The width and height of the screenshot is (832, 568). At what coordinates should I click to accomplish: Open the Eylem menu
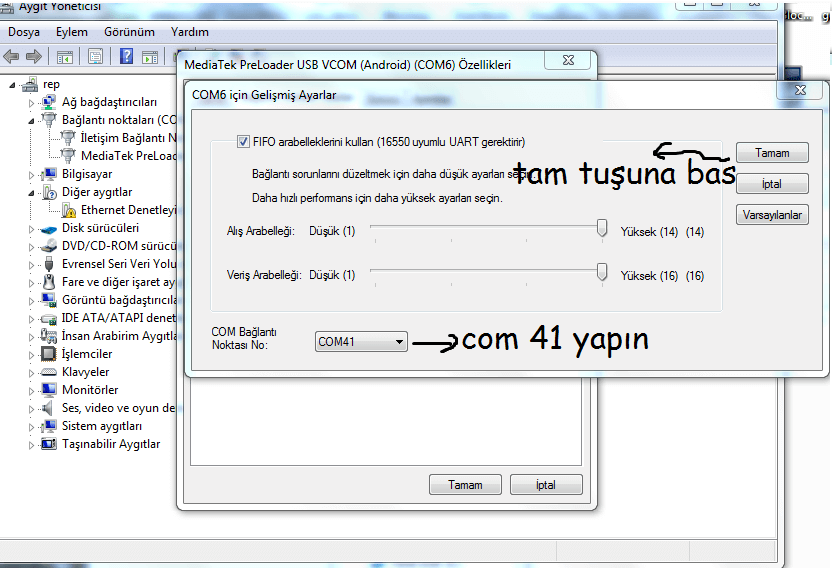pyautogui.click(x=72, y=32)
